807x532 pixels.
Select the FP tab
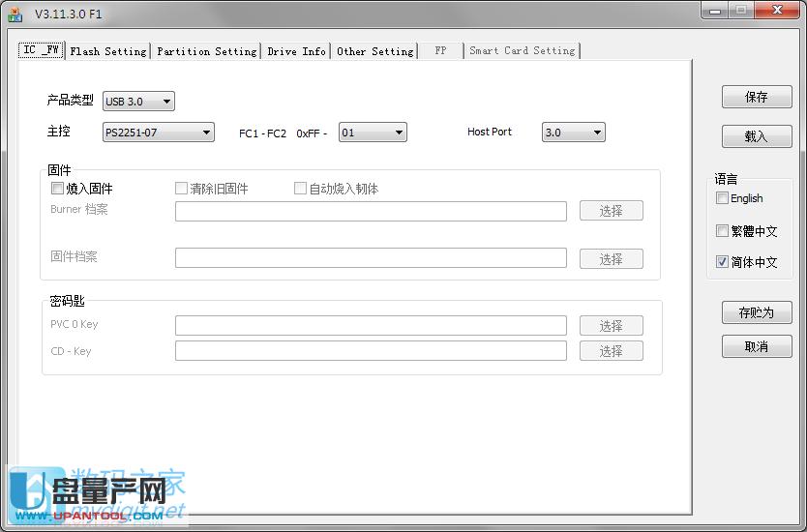(440, 51)
